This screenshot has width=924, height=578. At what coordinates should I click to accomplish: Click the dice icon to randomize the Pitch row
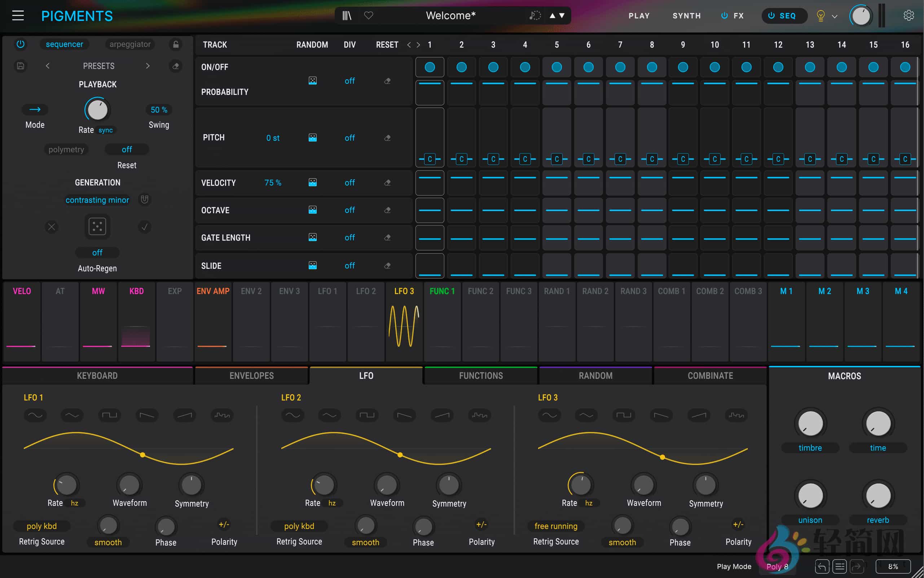click(313, 137)
